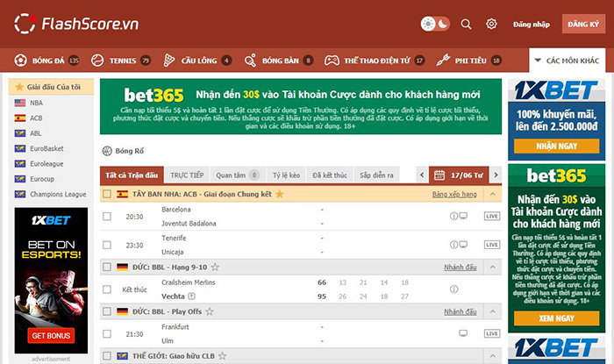Check the Crailsheim Merlins match checkbox

[107, 289]
